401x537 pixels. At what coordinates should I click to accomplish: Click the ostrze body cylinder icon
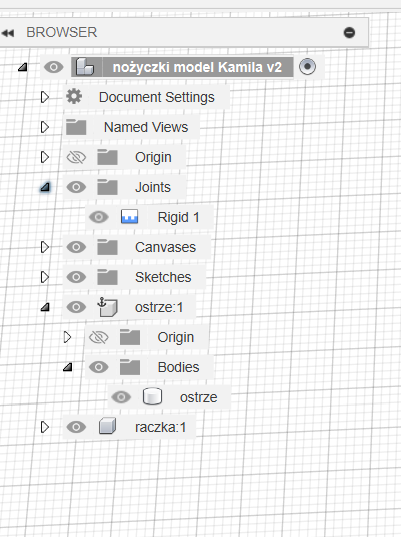point(152,397)
